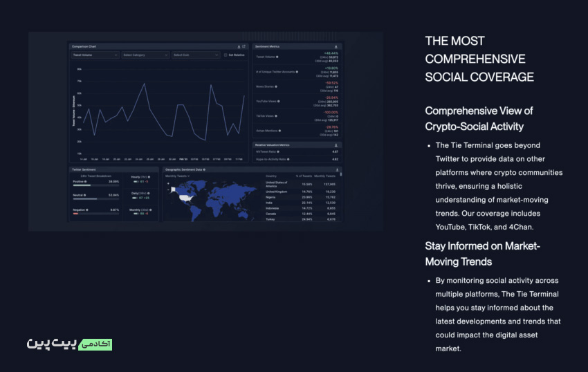The image size is (588, 372).
Task: Select Nigeria table row
Action: point(300,197)
